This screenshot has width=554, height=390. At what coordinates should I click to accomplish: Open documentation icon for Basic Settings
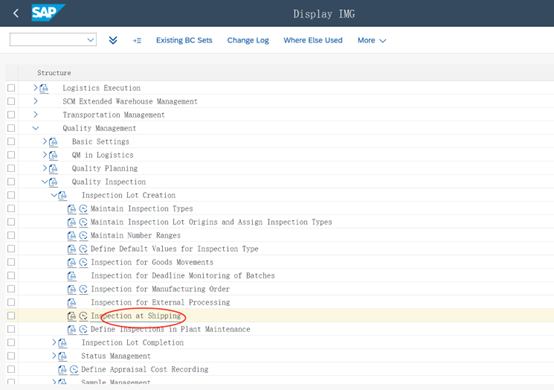click(x=53, y=142)
